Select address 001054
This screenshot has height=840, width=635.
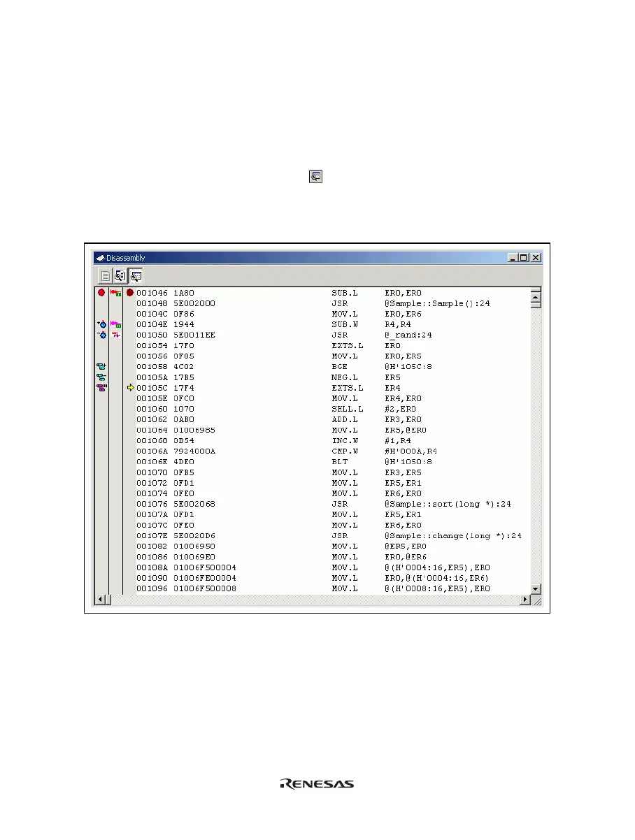coord(152,346)
